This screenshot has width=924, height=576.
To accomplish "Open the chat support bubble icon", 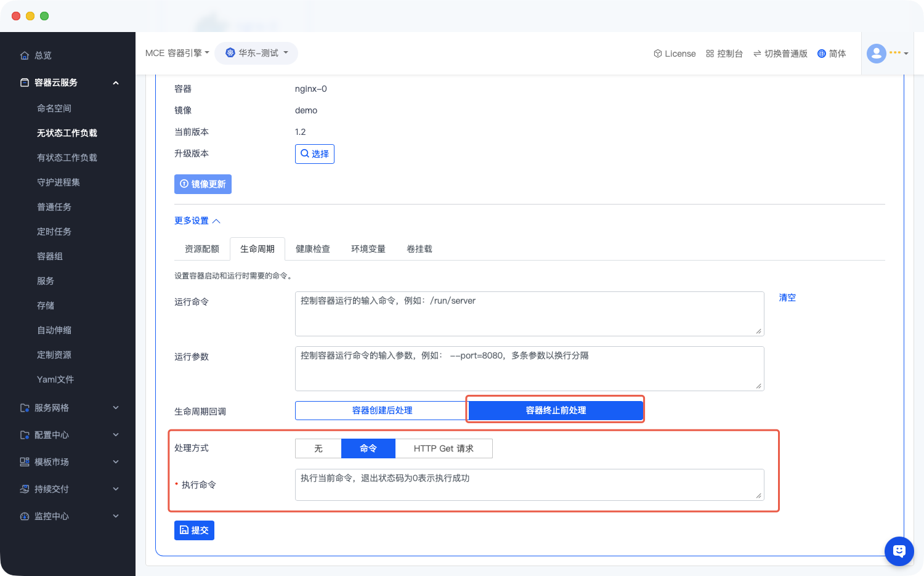I will (899, 551).
